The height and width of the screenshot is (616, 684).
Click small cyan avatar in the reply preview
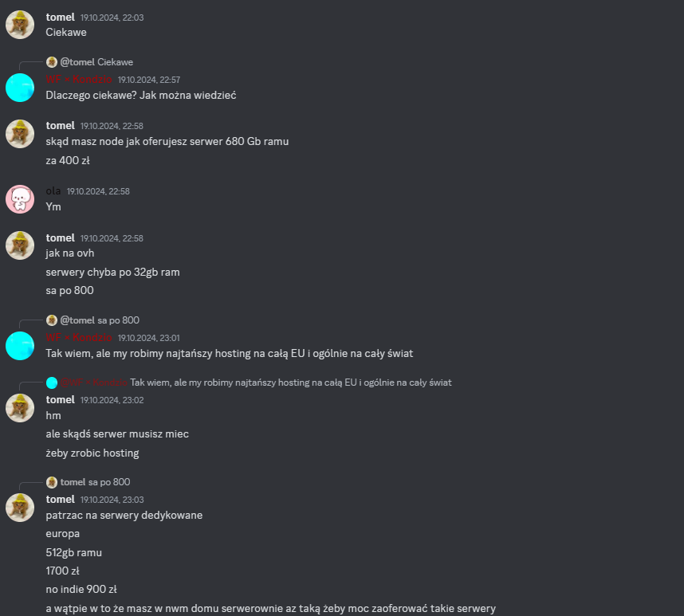[x=52, y=383]
